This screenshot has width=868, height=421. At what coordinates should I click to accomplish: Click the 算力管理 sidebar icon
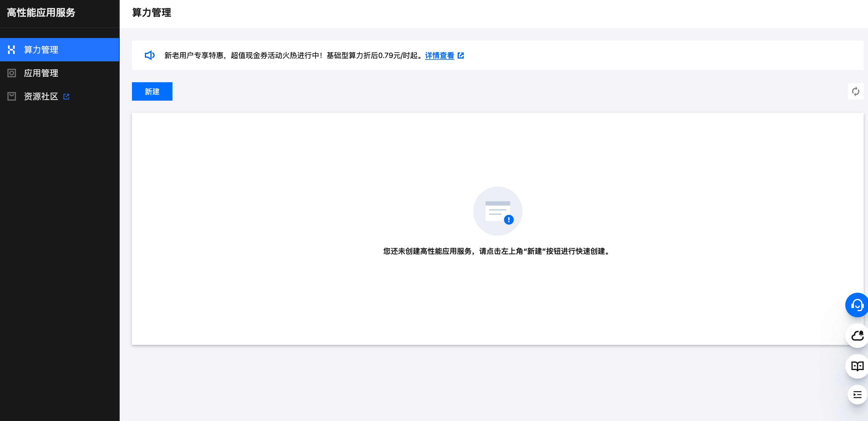click(x=11, y=50)
